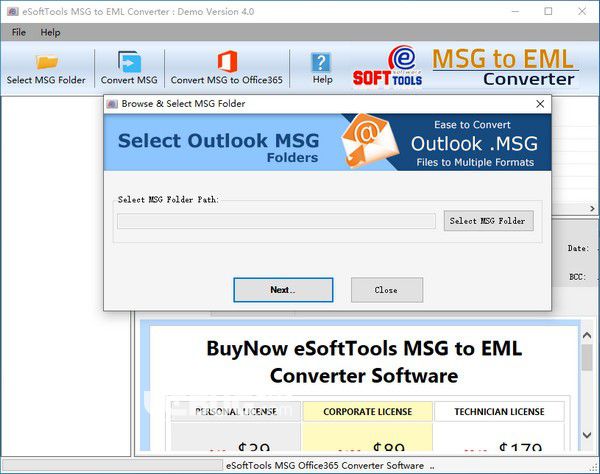The width and height of the screenshot is (600, 474).
Task: Select the CORPORATE LICENSE column header
Action: (x=367, y=412)
